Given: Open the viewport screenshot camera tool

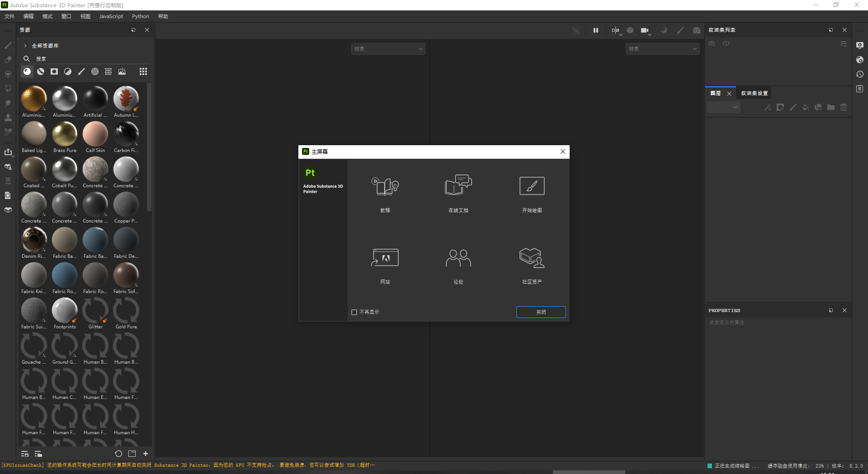Looking at the screenshot, I should pos(696,30).
